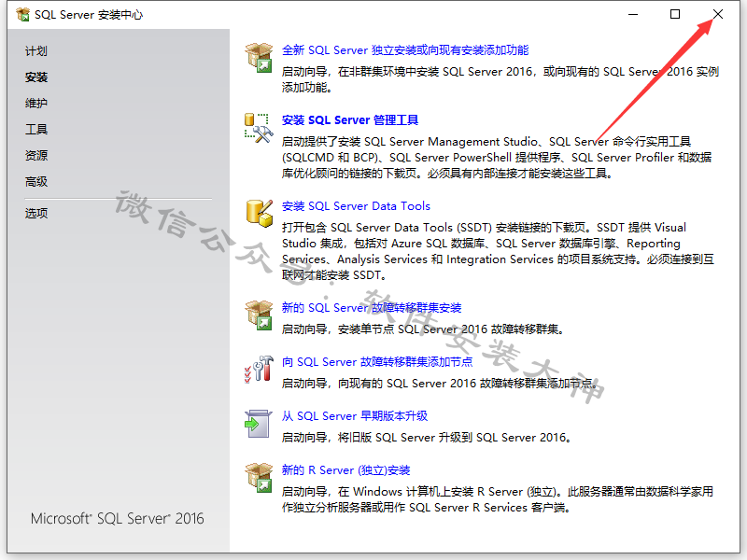This screenshot has width=747, height=560.
Task: Maximize the SQL Server 安装中心 window
Action: point(675,14)
